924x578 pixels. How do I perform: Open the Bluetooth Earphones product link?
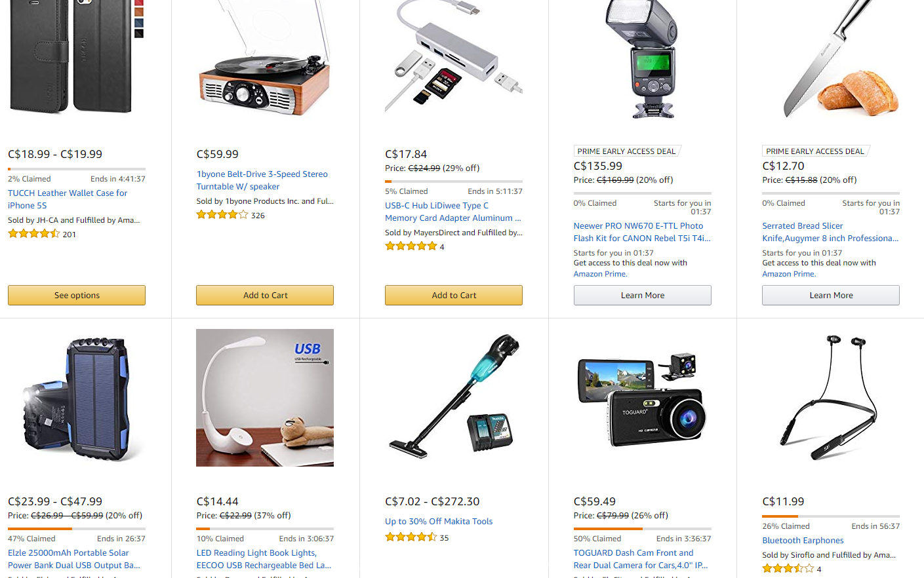point(803,540)
